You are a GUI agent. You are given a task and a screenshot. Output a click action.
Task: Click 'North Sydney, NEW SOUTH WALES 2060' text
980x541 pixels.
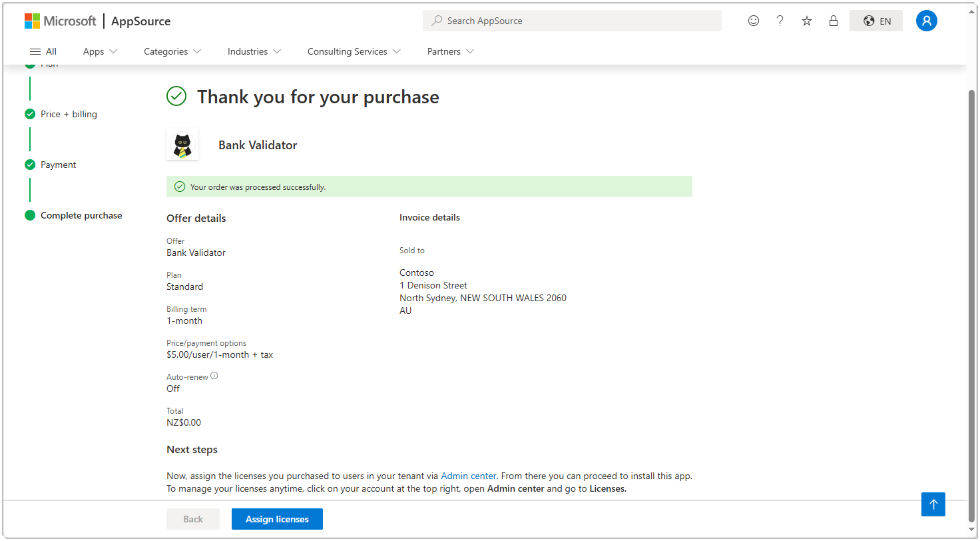[483, 298]
